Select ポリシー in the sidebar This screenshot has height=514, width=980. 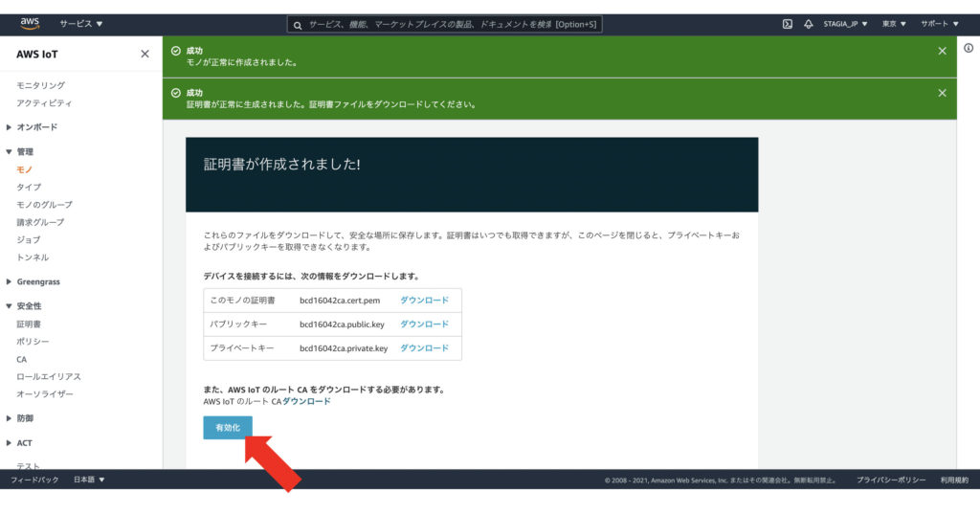33,342
